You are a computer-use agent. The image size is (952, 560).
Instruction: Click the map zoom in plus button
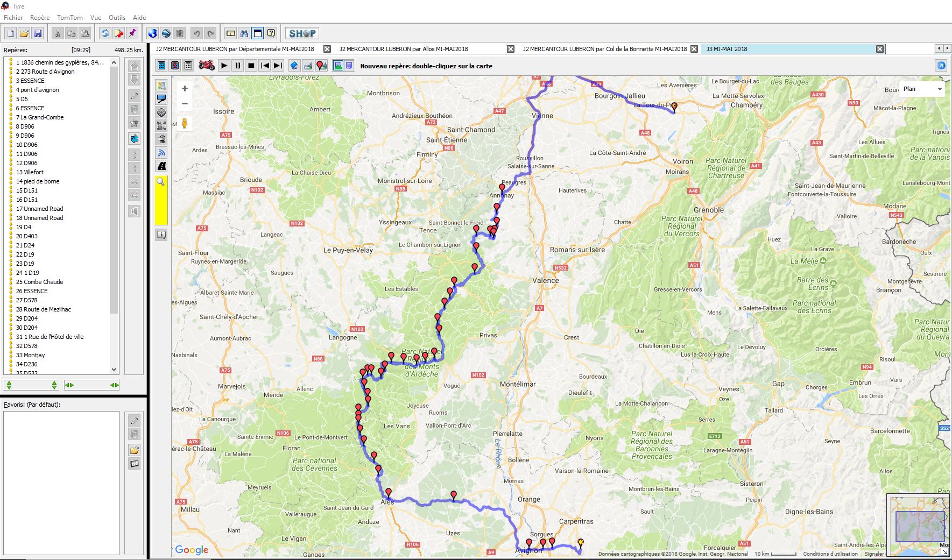click(x=185, y=89)
